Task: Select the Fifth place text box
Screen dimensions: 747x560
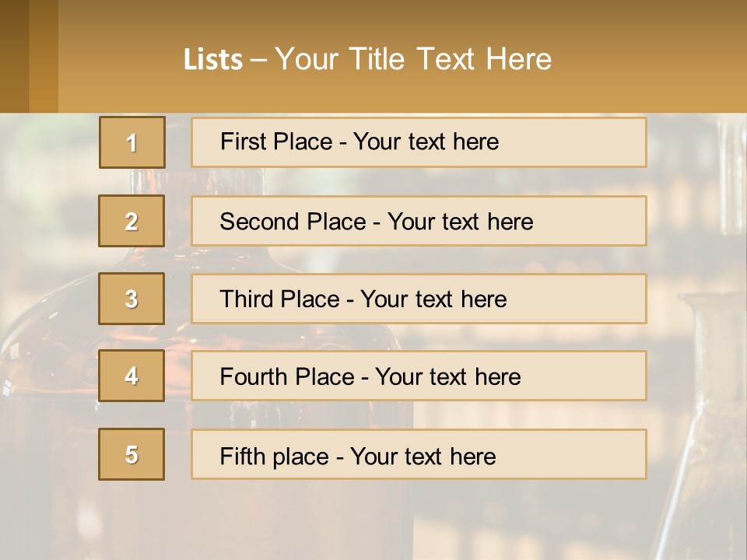Action: [419, 454]
